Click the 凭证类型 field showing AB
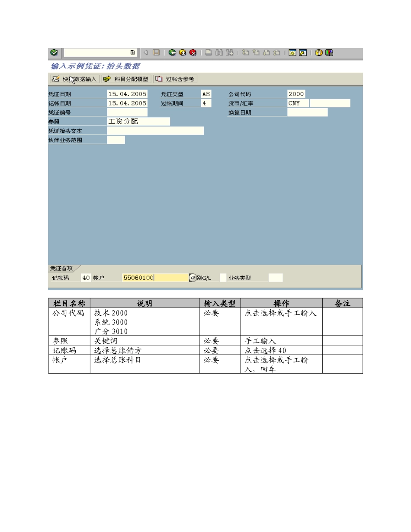The image size is (411, 532). pyautogui.click(x=206, y=94)
